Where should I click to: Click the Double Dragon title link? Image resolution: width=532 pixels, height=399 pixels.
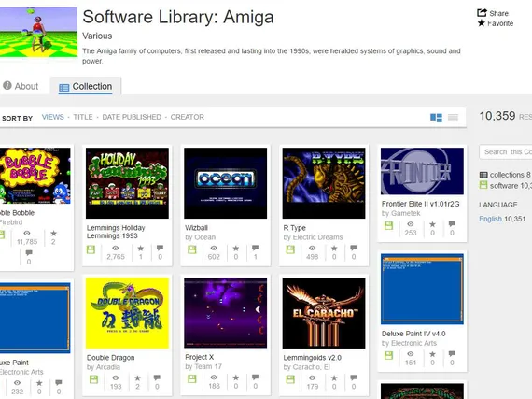pos(111,358)
